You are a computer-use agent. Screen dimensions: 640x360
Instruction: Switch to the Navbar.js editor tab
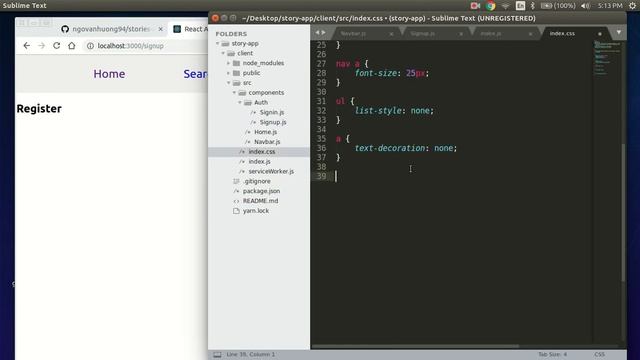(x=353, y=33)
